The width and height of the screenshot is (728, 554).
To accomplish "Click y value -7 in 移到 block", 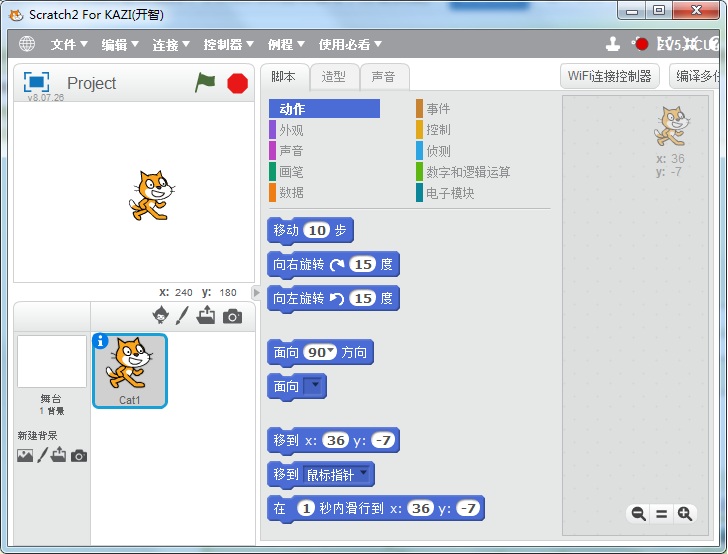I will coord(384,440).
